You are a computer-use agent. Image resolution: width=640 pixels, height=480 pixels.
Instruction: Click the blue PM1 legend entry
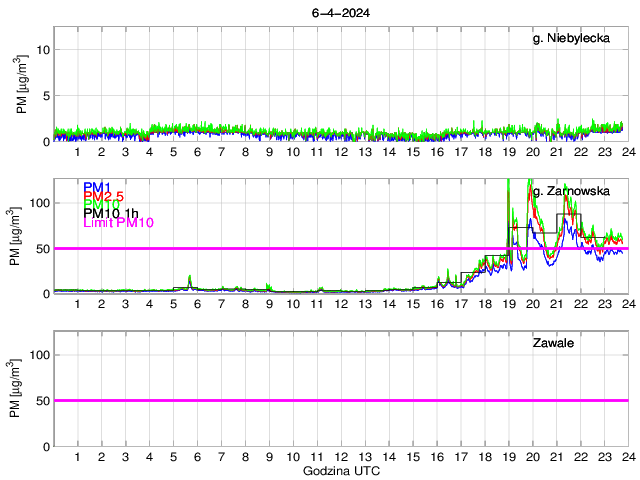(97, 187)
